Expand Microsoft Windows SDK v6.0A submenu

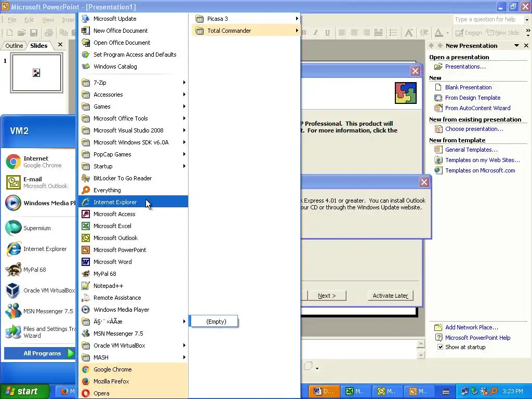click(x=133, y=142)
